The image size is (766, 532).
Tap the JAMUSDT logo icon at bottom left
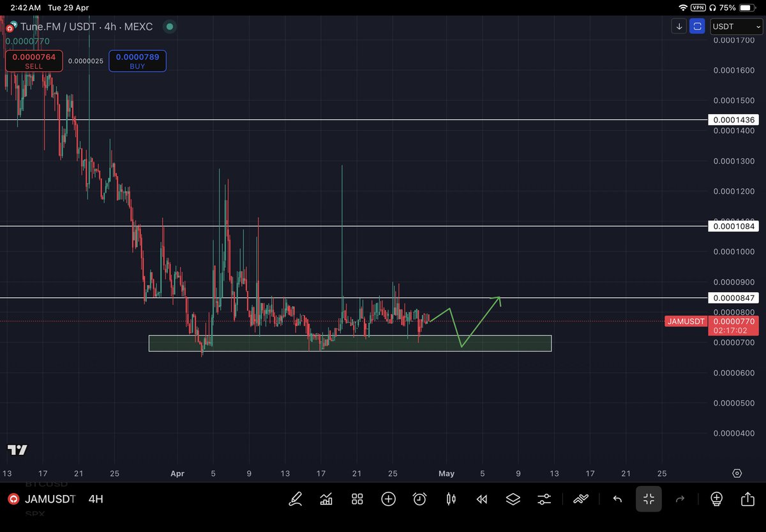pos(12,499)
